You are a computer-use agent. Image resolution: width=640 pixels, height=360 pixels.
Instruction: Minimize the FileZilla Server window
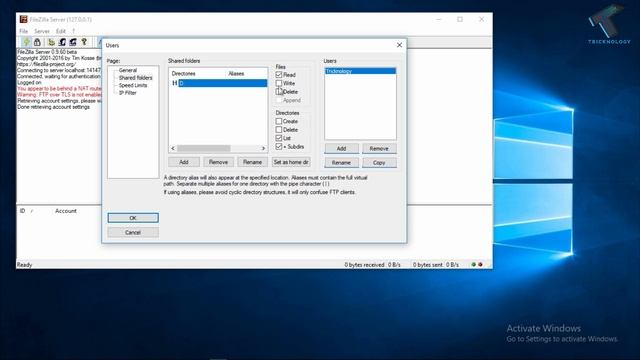[x=439, y=19]
